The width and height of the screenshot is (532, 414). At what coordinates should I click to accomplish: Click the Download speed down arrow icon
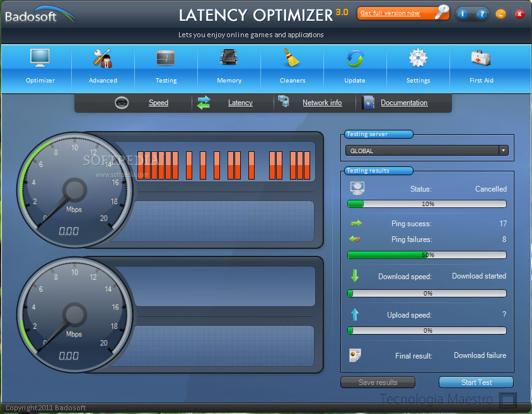point(355,275)
